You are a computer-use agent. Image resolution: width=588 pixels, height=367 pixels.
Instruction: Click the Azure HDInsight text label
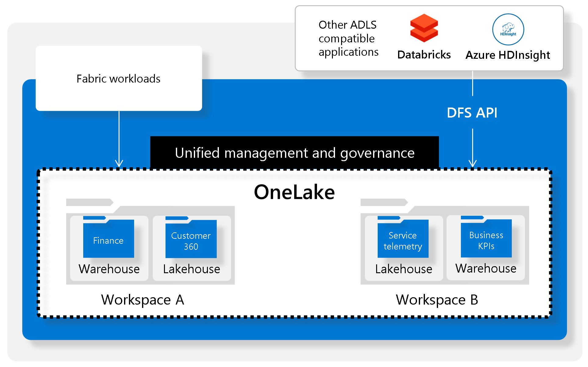coord(508,55)
